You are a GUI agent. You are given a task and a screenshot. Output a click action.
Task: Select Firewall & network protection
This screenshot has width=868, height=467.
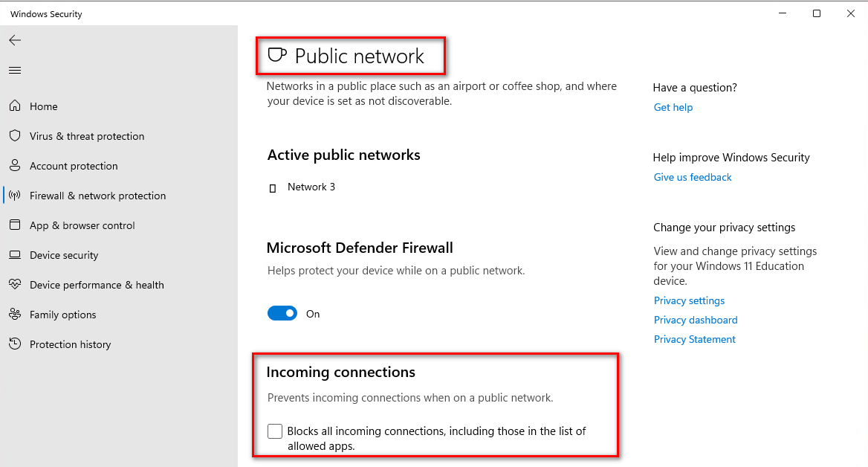pyautogui.click(x=97, y=196)
